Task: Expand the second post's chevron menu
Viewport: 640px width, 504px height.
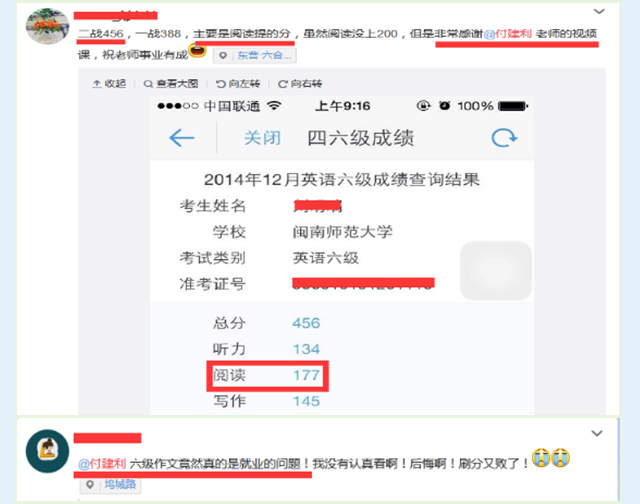Action: (x=597, y=433)
